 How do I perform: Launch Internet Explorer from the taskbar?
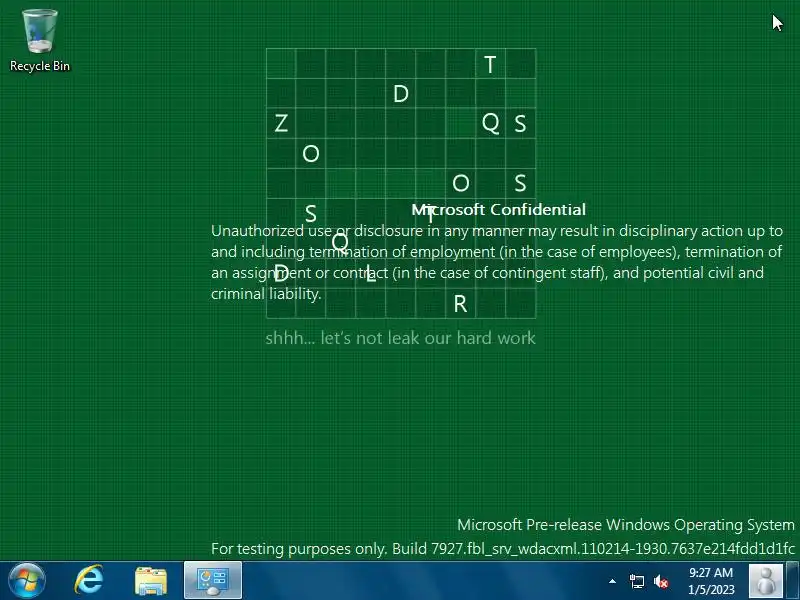coord(89,580)
